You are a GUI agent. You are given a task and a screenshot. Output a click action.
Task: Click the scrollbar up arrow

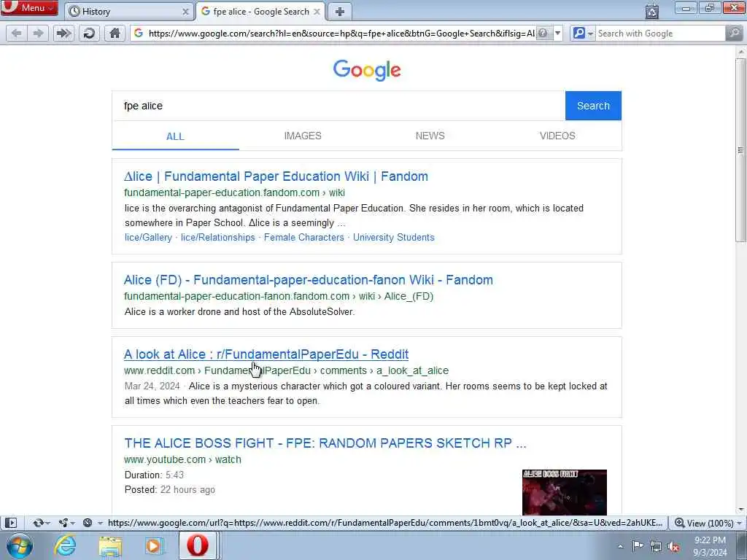point(740,52)
